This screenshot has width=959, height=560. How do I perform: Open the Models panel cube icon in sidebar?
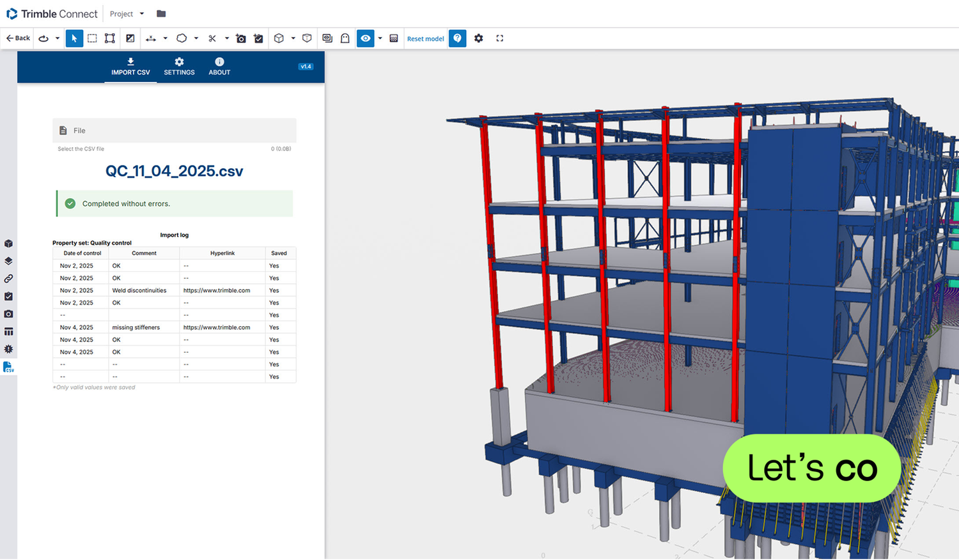[8, 244]
